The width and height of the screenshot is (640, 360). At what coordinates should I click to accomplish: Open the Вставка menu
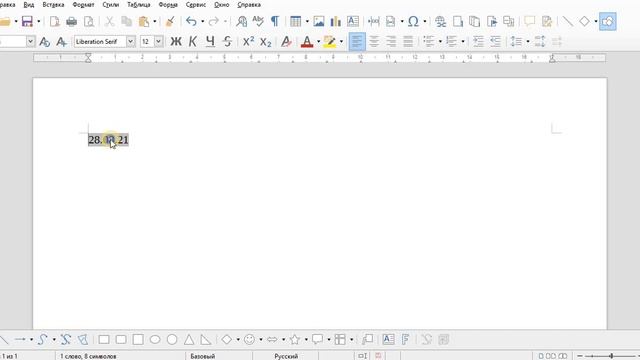click(x=53, y=5)
